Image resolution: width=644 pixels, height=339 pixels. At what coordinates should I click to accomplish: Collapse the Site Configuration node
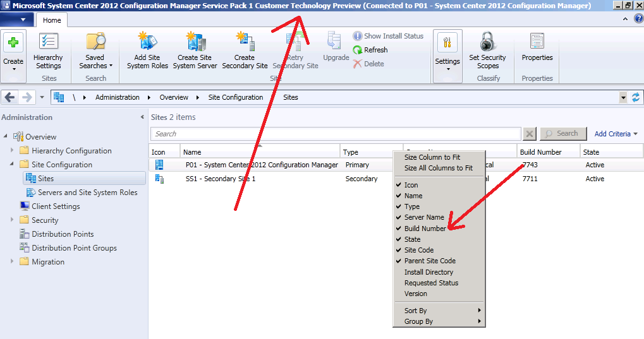(12, 164)
